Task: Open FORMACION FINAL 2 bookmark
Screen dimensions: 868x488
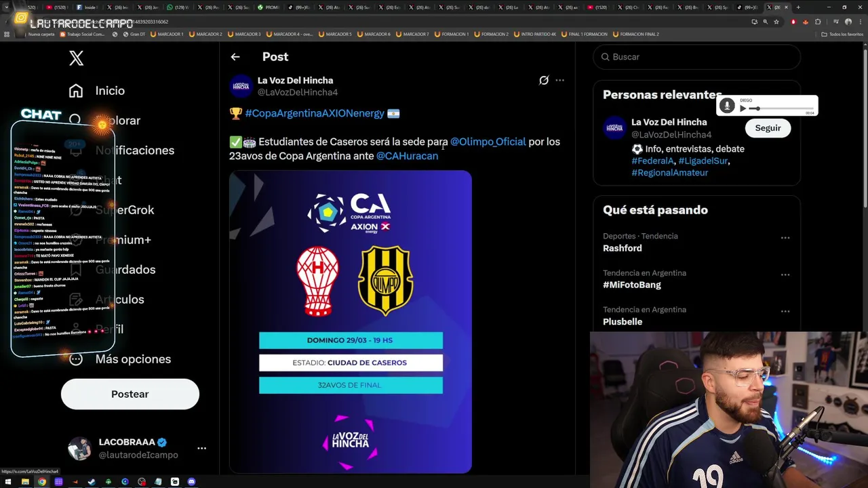Action: (x=635, y=34)
